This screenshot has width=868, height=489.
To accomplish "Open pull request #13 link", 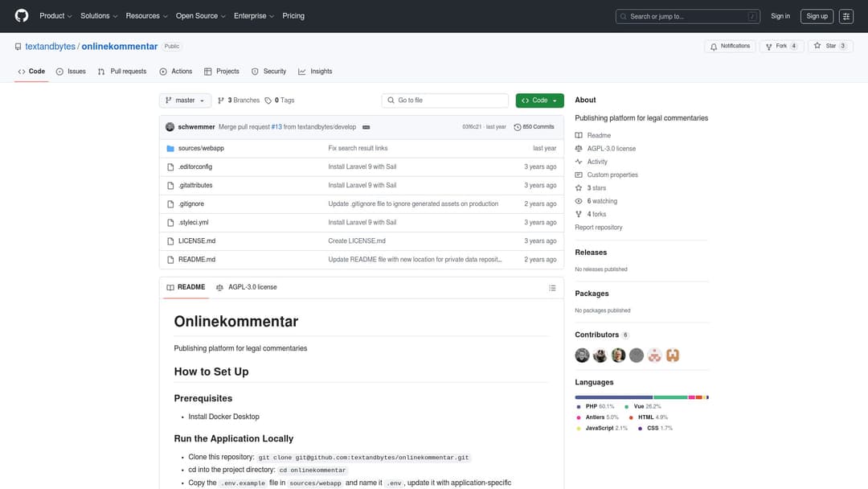I will pyautogui.click(x=276, y=127).
